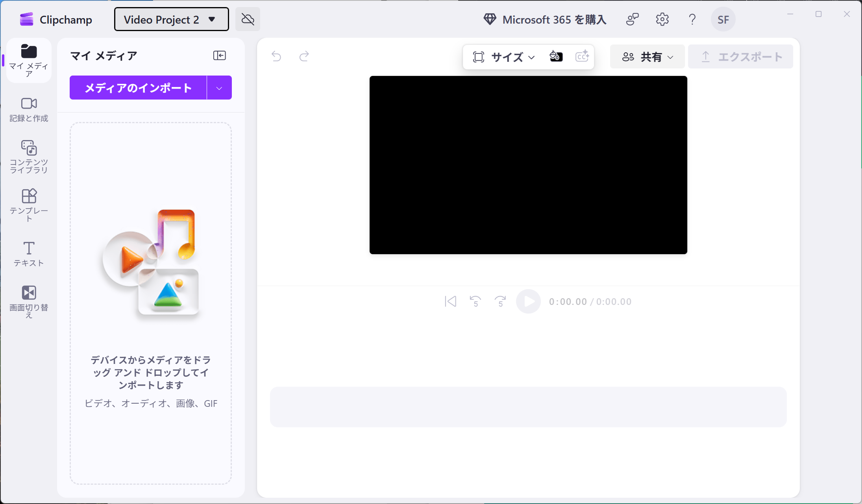
Task: Click the auto captions CC icon
Action: 582,57
